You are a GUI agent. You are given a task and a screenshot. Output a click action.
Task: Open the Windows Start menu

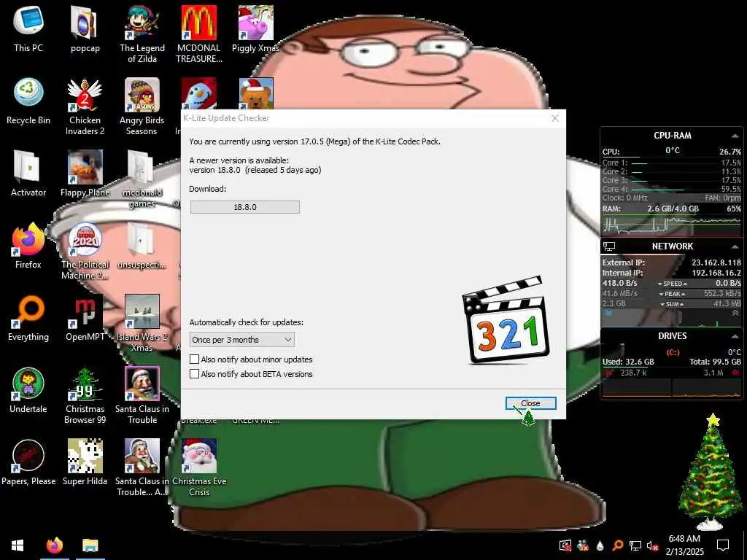[18, 545]
